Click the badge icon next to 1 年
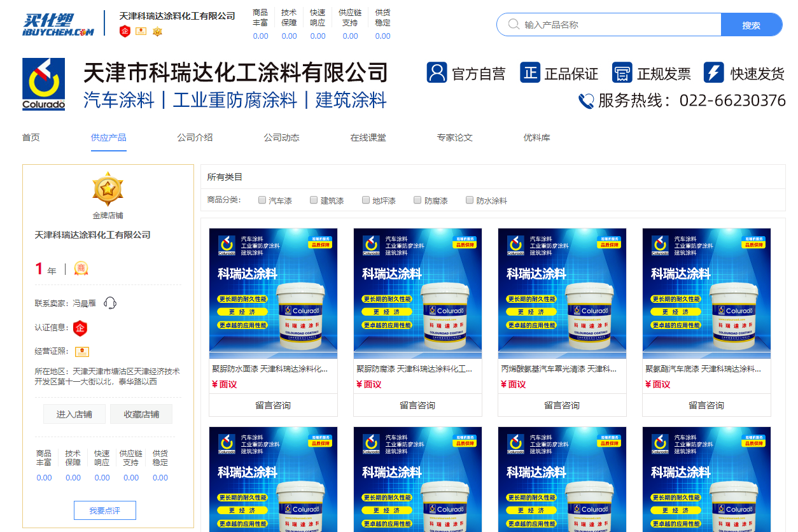Viewport: 798px width, 532px height. pos(81,269)
